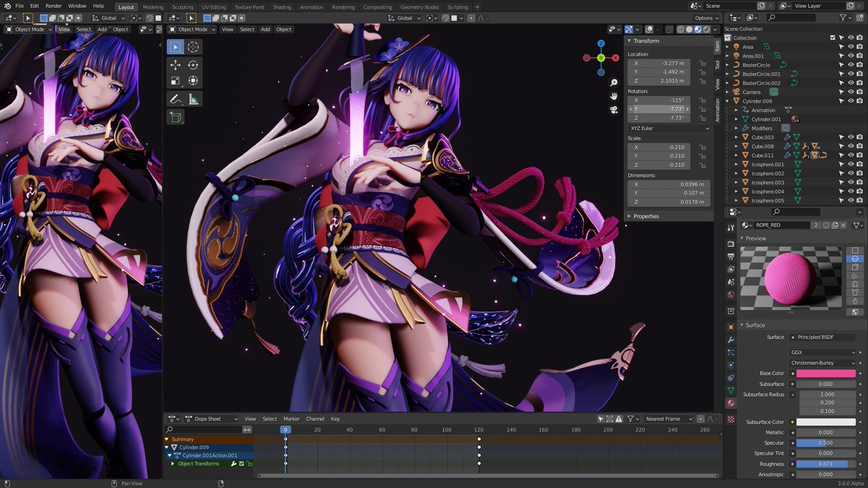Hide Camera in viewport
Viewport: 868px width, 488px height.
point(851,92)
